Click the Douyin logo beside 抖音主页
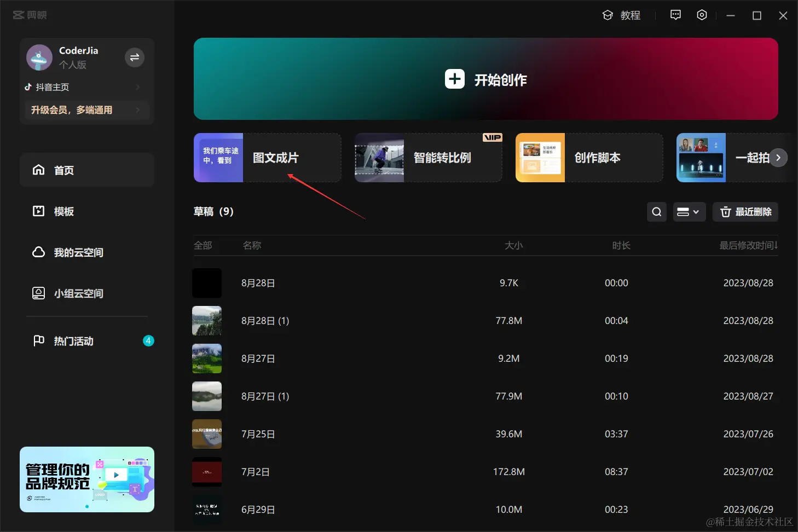The image size is (798, 532). 28,87
